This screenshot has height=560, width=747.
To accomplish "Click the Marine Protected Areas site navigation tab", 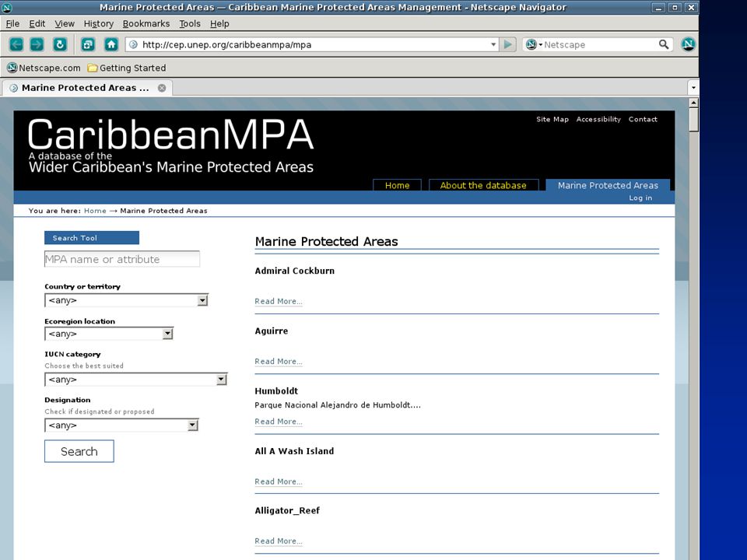I will 608,185.
